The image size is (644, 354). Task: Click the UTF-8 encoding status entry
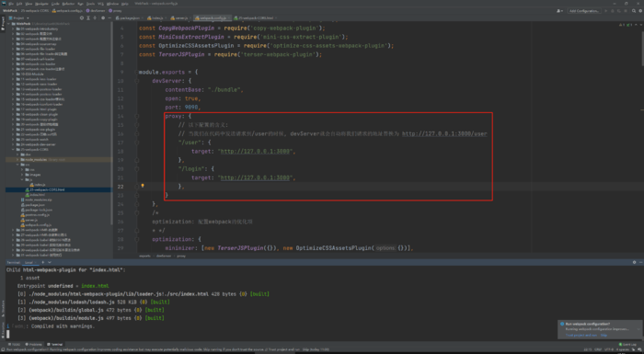(609, 350)
